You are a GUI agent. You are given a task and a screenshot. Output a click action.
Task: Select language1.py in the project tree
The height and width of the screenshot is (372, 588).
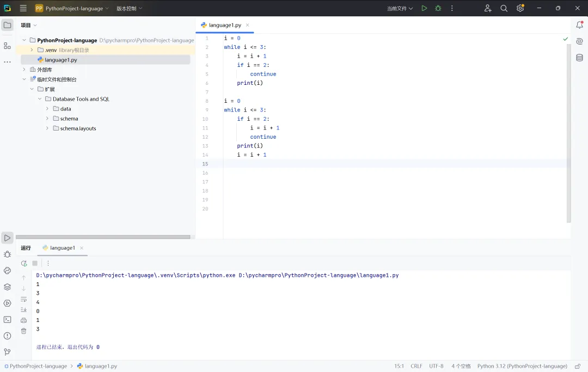106,60
